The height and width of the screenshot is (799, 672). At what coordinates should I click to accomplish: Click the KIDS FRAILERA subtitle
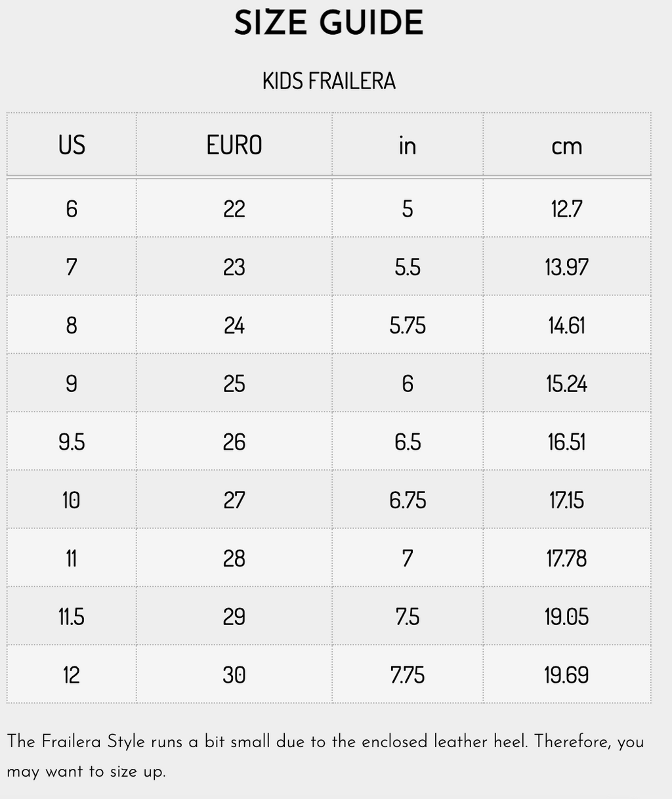pos(329,81)
